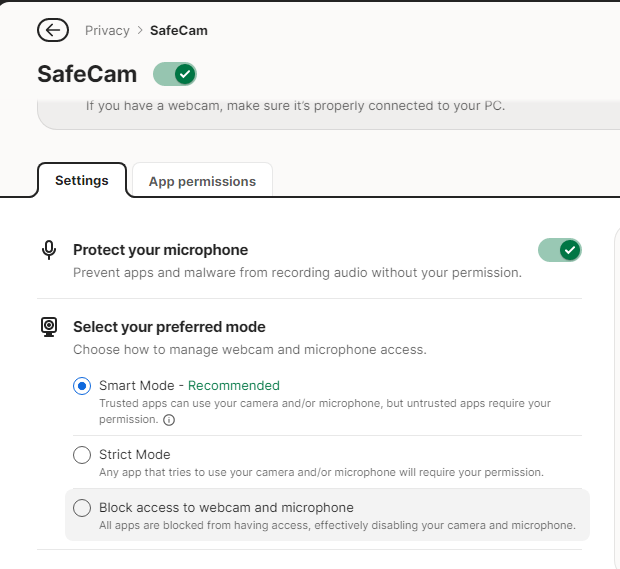Click the back arrow icon

(52, 30)
